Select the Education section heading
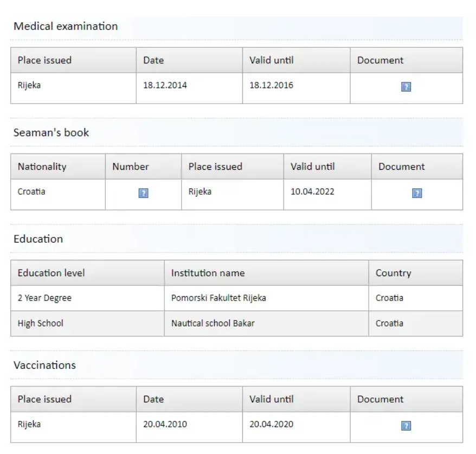The height and width of the screenshot is (454, 476). (38, 239)
